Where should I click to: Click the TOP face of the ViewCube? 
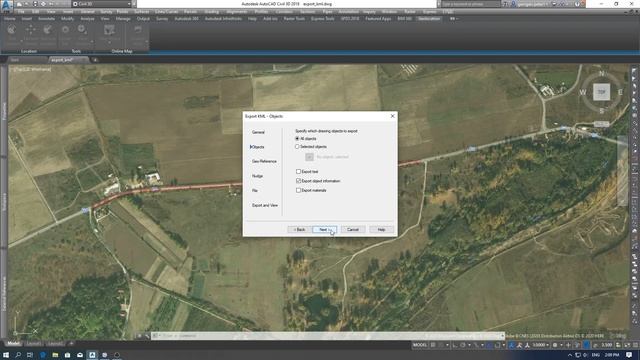[x=601, y=92]
